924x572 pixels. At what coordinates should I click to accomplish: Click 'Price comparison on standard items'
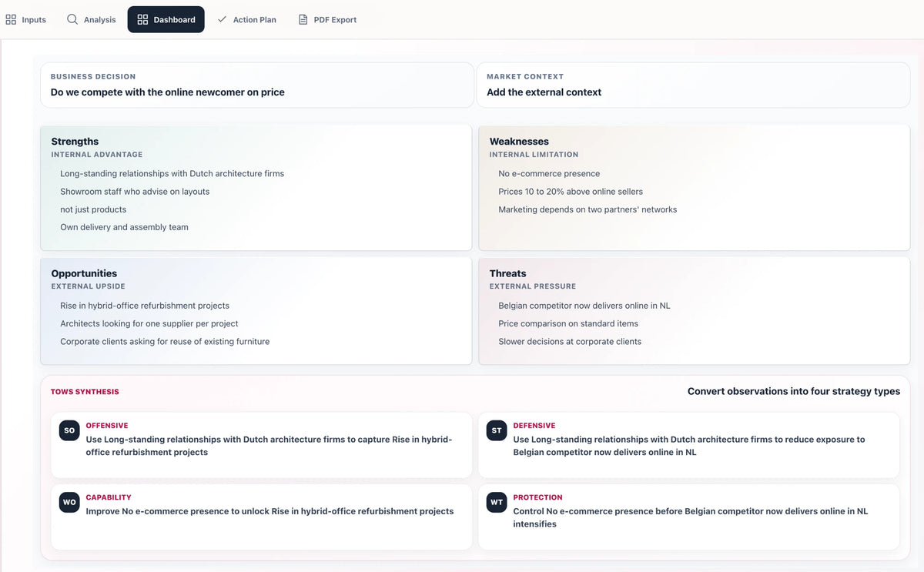click(x=568, y=323)
